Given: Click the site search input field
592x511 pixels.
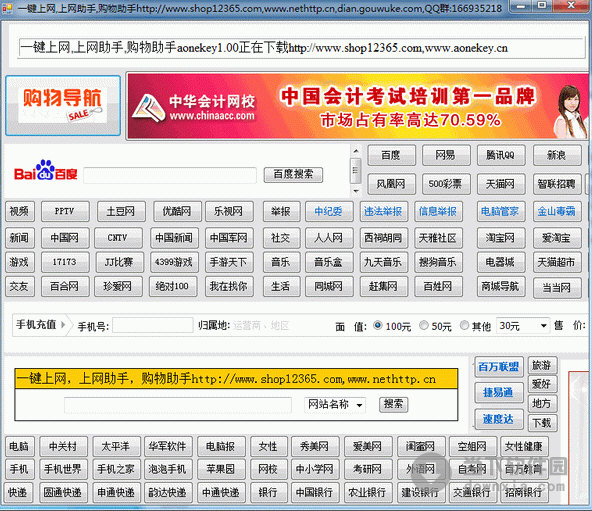Looking at the screenshot, I should pyautogui.click(x=178, y=405).
